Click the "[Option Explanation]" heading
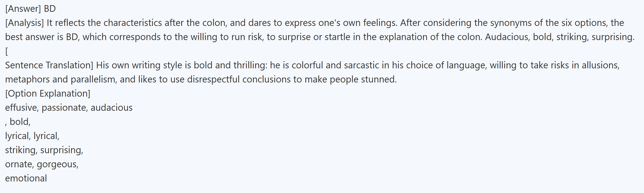This screenshot has height=193, width=644. [x=48, y=93]
